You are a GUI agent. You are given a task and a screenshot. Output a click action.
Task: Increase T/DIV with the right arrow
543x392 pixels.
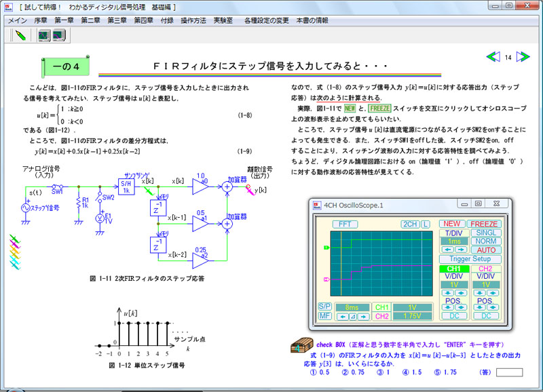pyautogui.click(x=461, y=250)
